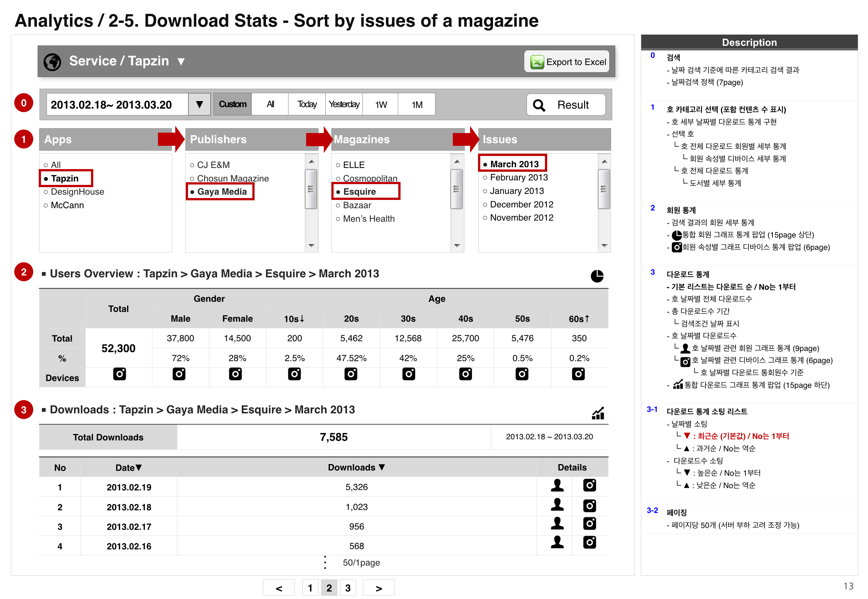
Task: View device details for the 2013.02.16 row
Action: click(x=590, y=542)
